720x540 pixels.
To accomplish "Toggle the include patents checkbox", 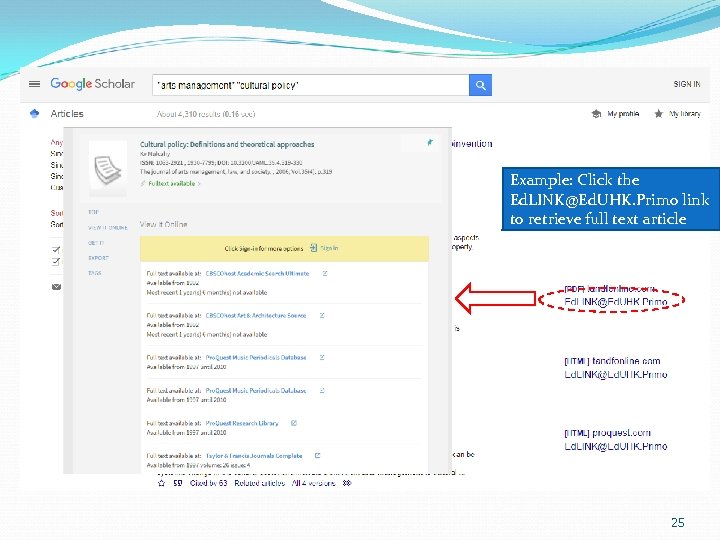I will click(x=56, y=250).
